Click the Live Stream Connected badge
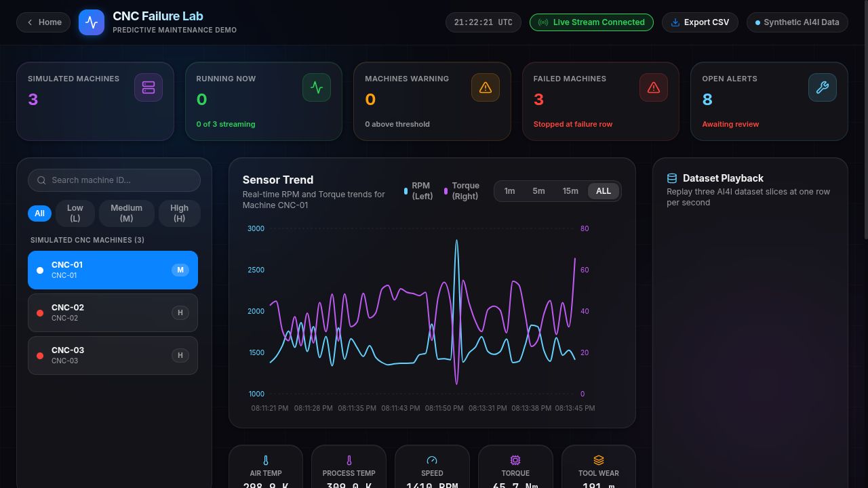 pos(591,22)
